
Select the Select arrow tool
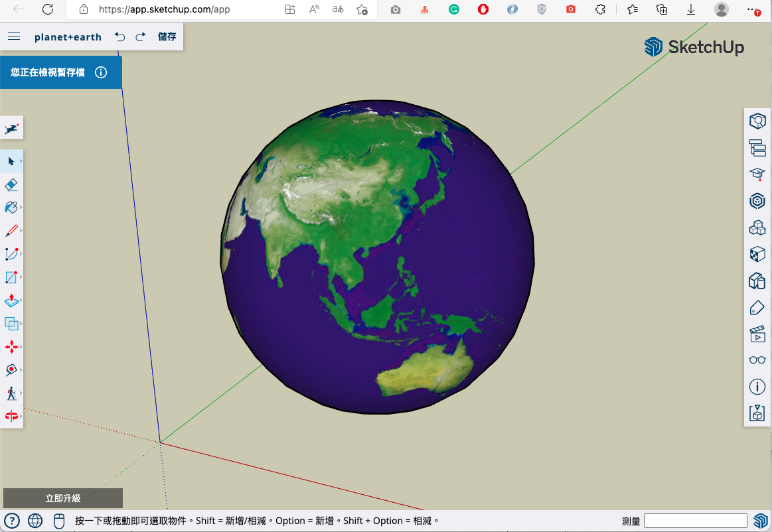point(11,161)
